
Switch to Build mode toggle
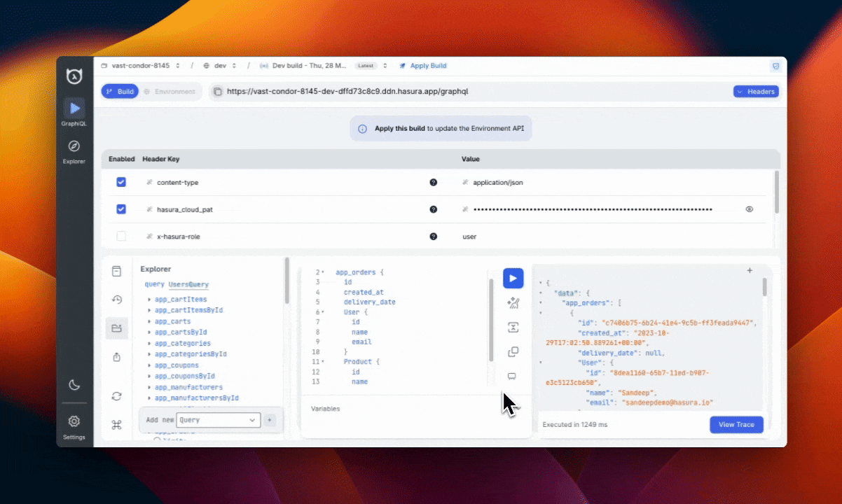click(120, 92)
